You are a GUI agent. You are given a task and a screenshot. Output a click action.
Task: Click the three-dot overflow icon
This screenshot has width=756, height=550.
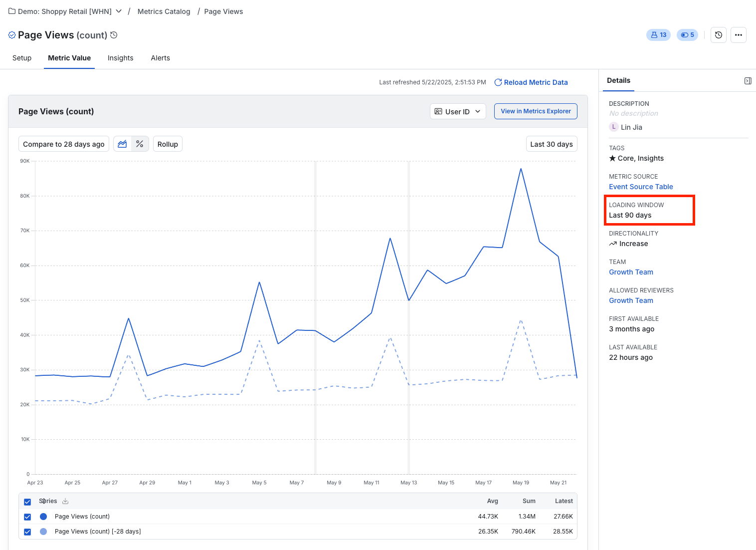click(739, 35)
